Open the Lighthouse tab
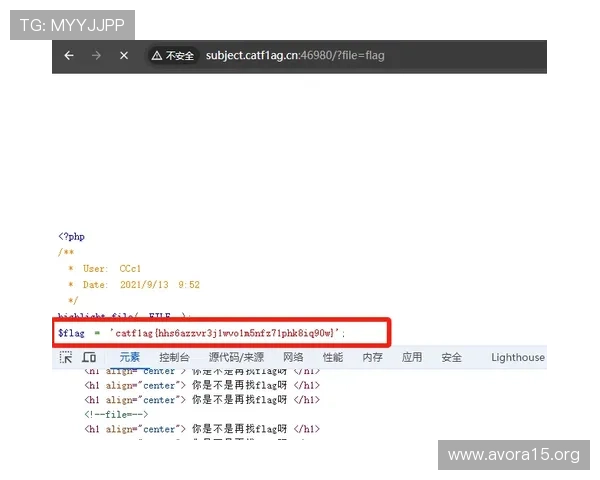 click(x=518, y=357)
